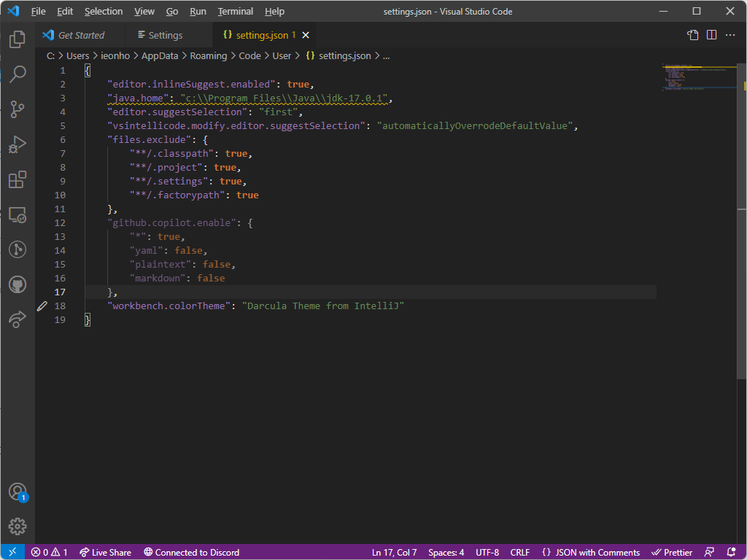The image size is (747, 560).
Task: Open Accounts icon with notification badge
Action: point(18,492)
